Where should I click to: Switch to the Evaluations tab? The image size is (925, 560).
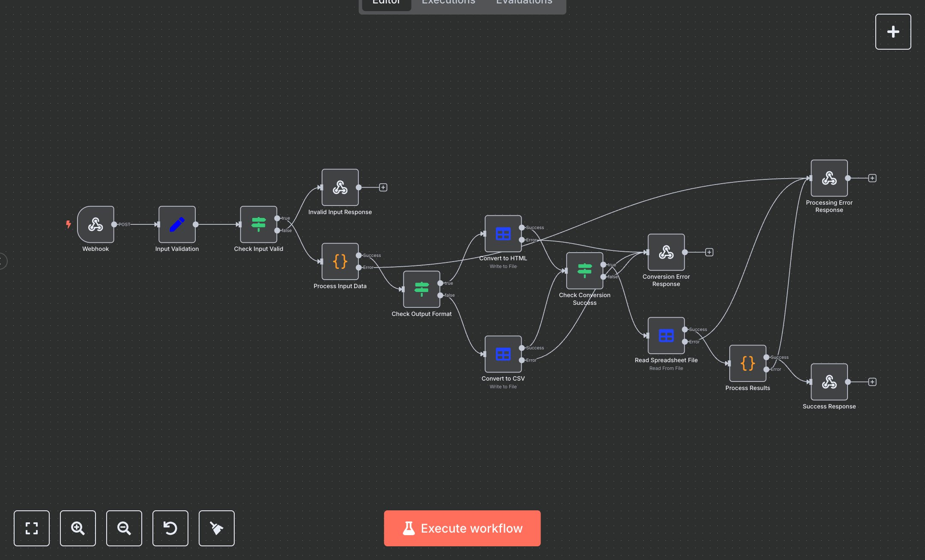click(524, 3)
